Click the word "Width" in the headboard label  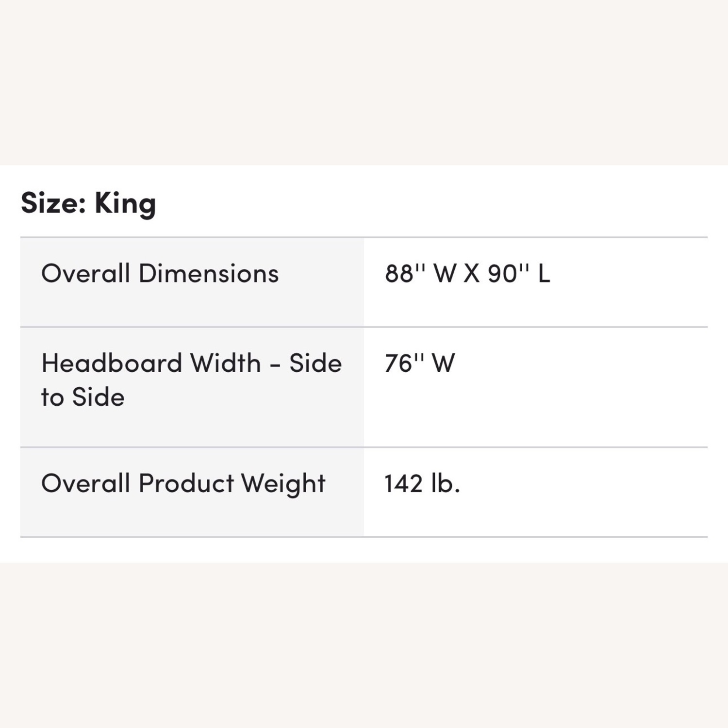pos(225,363)
